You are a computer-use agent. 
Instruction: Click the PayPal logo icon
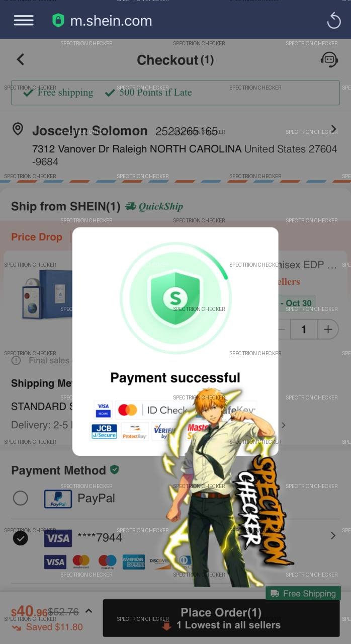[58, 499]
